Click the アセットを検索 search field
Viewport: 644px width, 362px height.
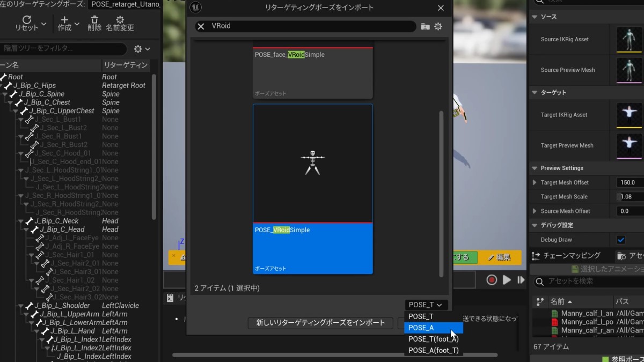coord(589,282)
